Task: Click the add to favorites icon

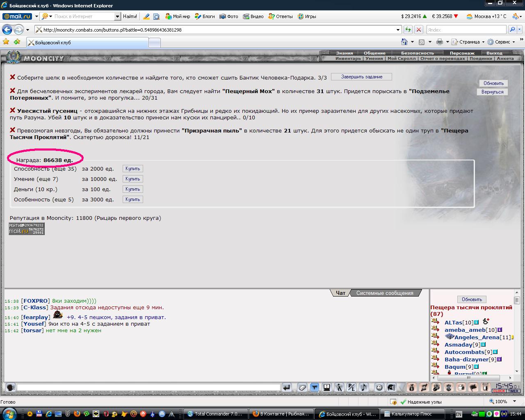Action: pos(17,42)
